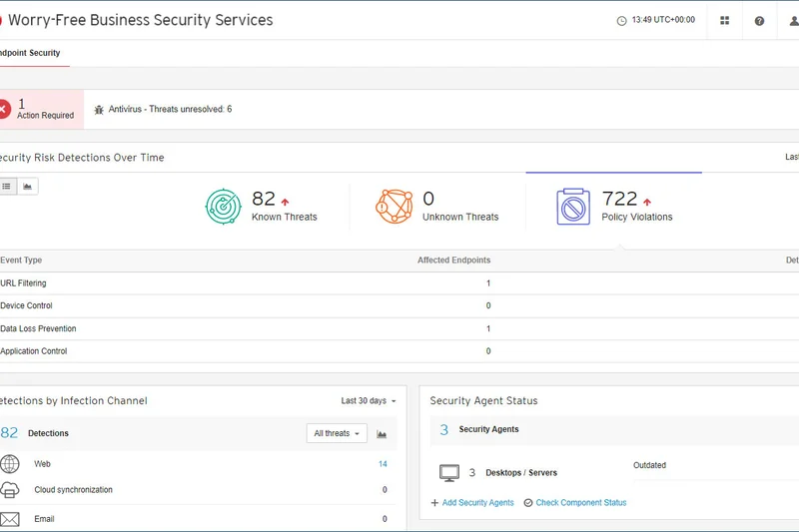Click the 3 Security Agents count
This screenshot has height=532, width=799.
pos(444,429)
